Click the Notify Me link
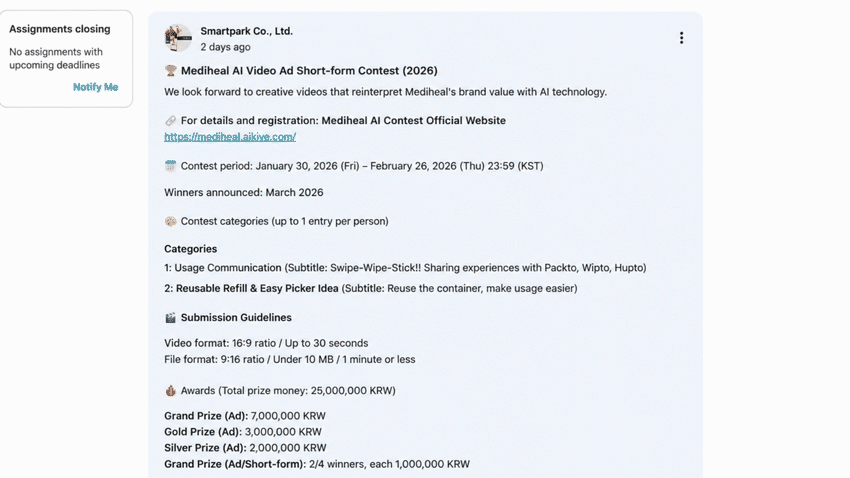This screenshot has width=850, height=478. coord(95,87)
